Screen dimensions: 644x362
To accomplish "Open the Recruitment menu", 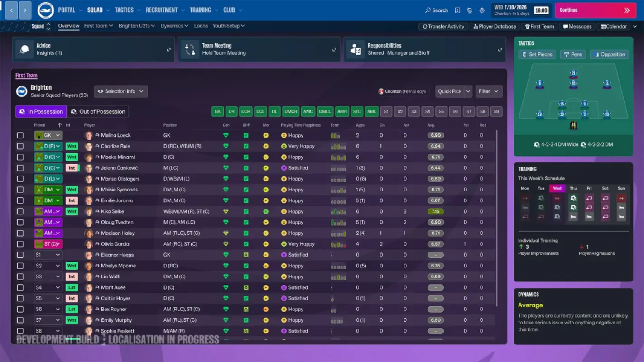I will point(165,10).
